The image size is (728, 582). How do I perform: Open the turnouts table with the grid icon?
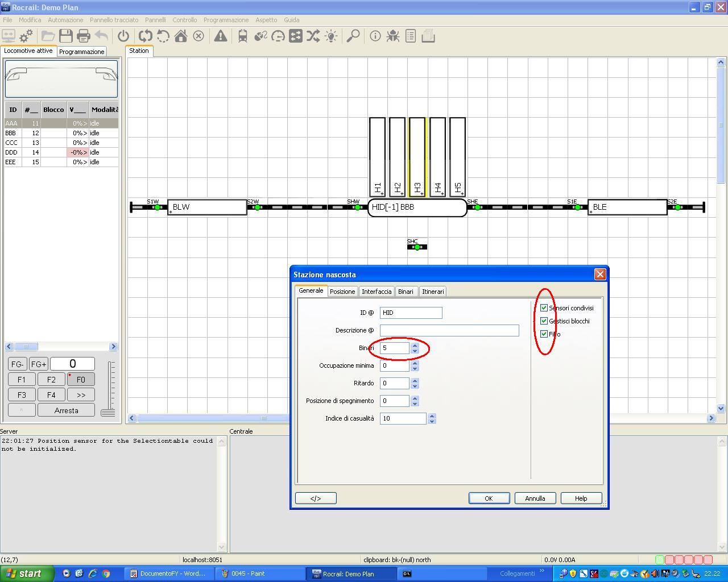pyautogui.click(x=296, y=36)
